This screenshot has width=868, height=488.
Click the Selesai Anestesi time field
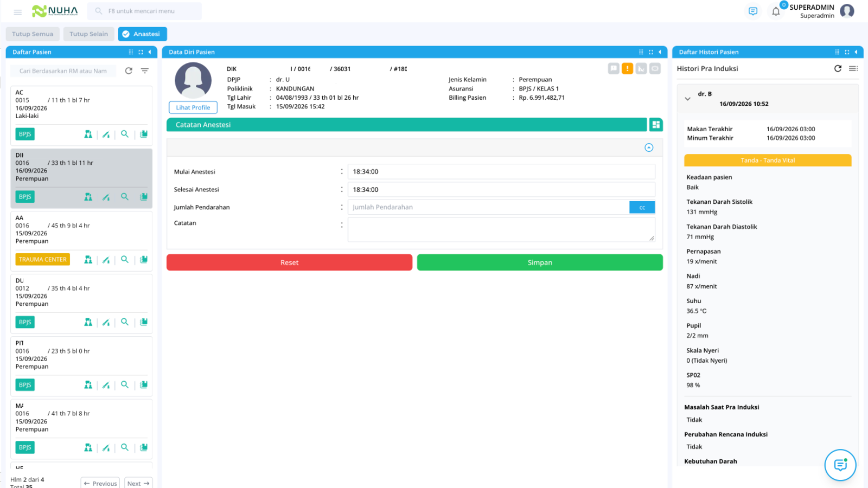point(501,190)
